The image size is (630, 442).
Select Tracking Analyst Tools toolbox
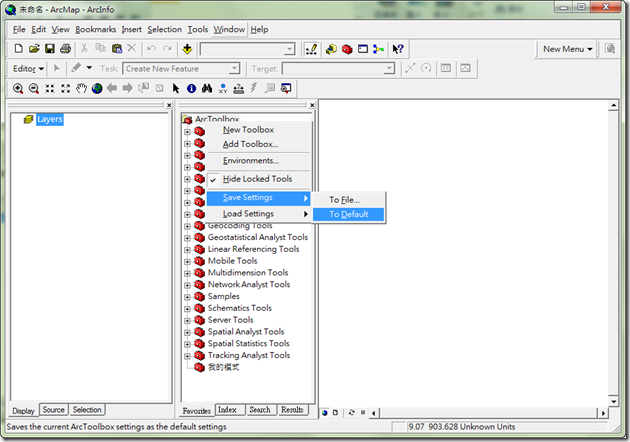point(249,356)
